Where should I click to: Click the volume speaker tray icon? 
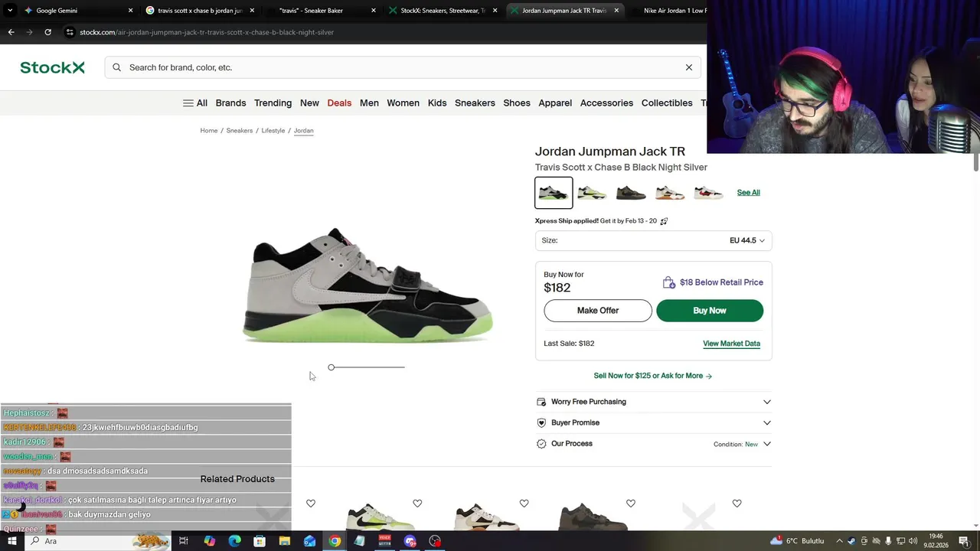[913, 541]
